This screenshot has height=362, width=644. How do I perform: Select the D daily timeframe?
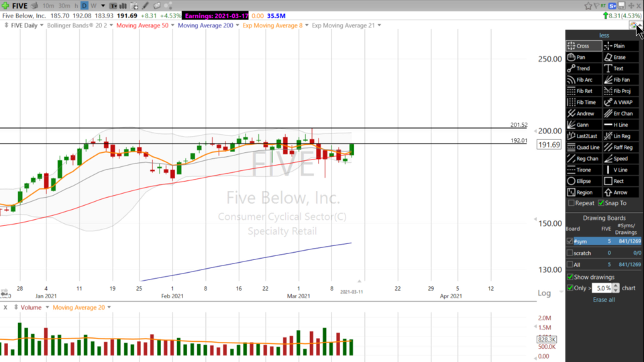85,6
